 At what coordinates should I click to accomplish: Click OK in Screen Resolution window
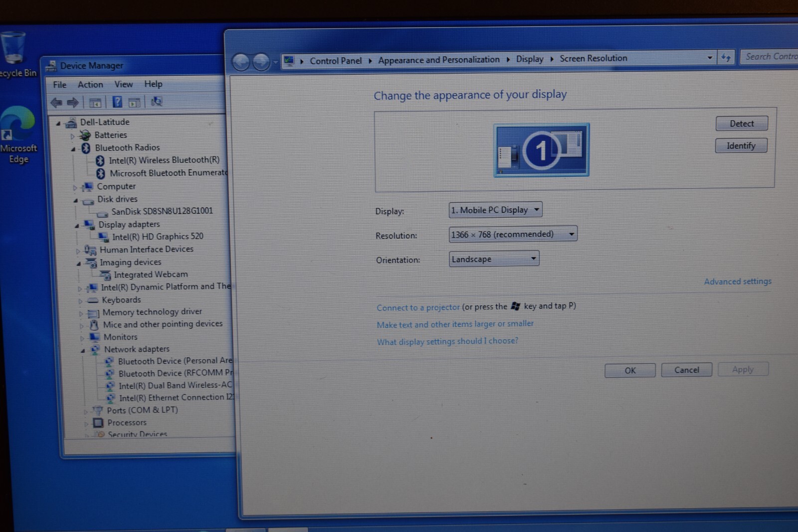coord(630,370)
